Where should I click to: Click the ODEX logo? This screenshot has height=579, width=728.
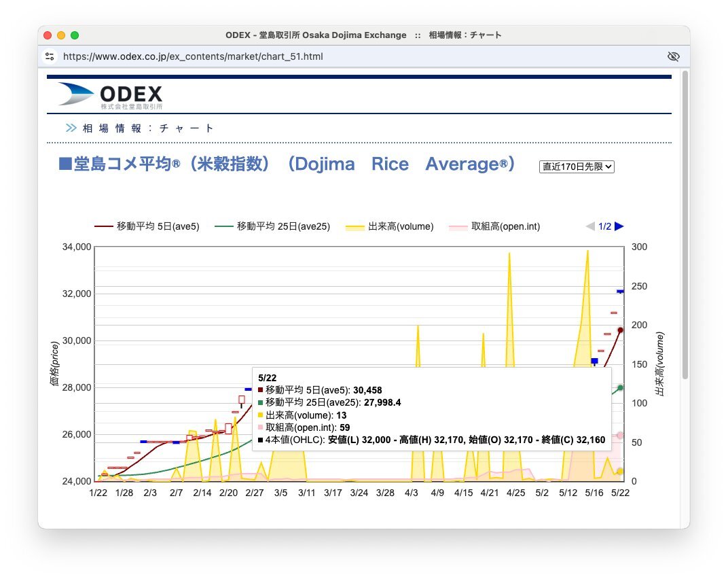pos(111,96)
